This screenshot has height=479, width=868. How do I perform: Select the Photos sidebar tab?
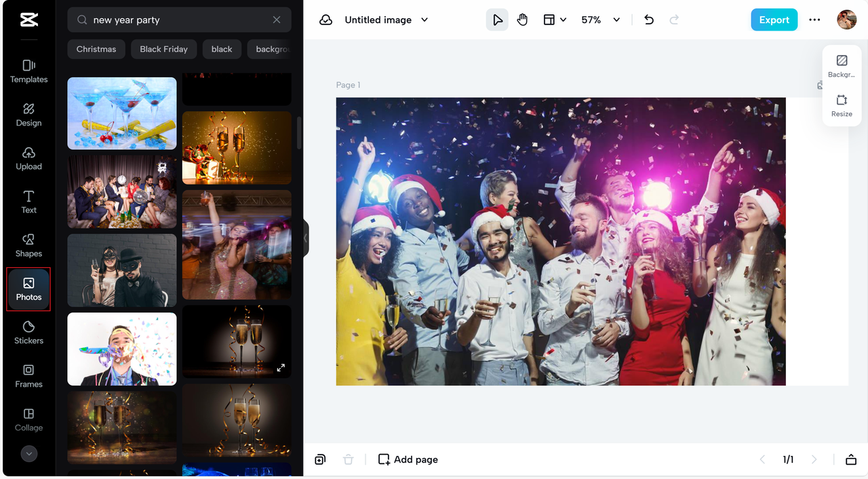[x=28, y=289]
